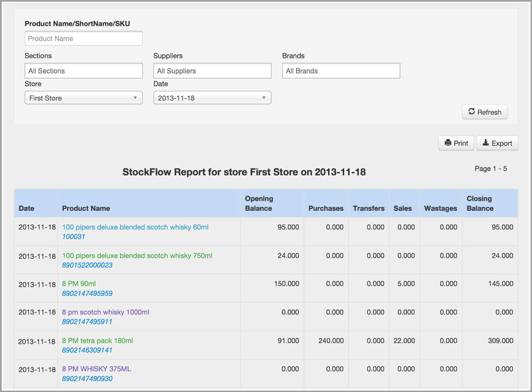Open 100 pipers deluxe blended scotch whisky 750ml

tap(137, 255)
